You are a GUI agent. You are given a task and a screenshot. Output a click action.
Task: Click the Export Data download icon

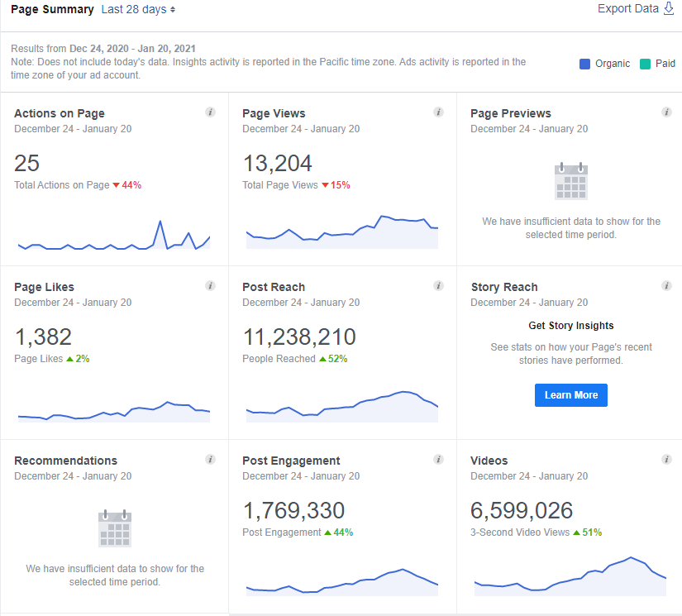[669, 9]
